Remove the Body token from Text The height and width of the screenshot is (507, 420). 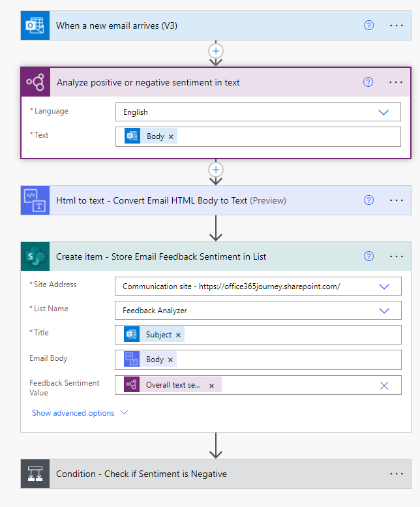pyautogui.click(x=171, y=137)
